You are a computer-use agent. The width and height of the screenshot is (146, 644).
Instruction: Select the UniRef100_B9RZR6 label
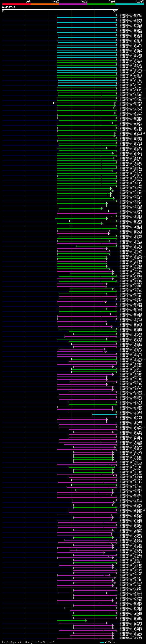[131, 329]
